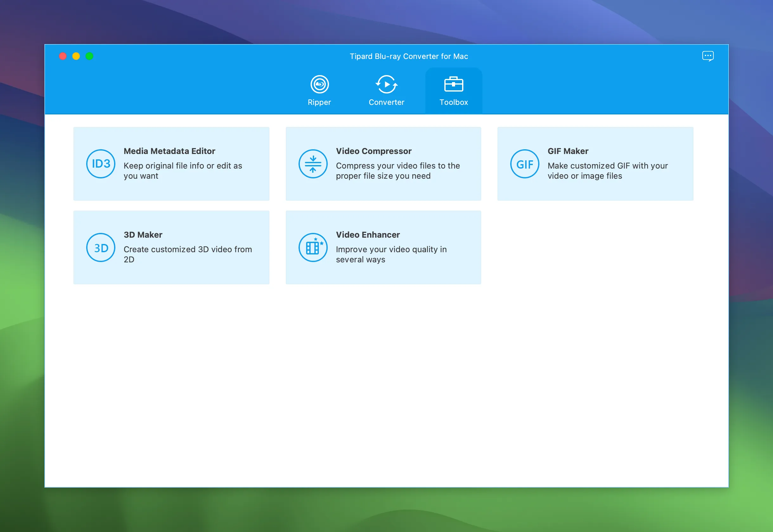Click the Tipard Blu-ray Converter title bar

(x=409, y=56)
